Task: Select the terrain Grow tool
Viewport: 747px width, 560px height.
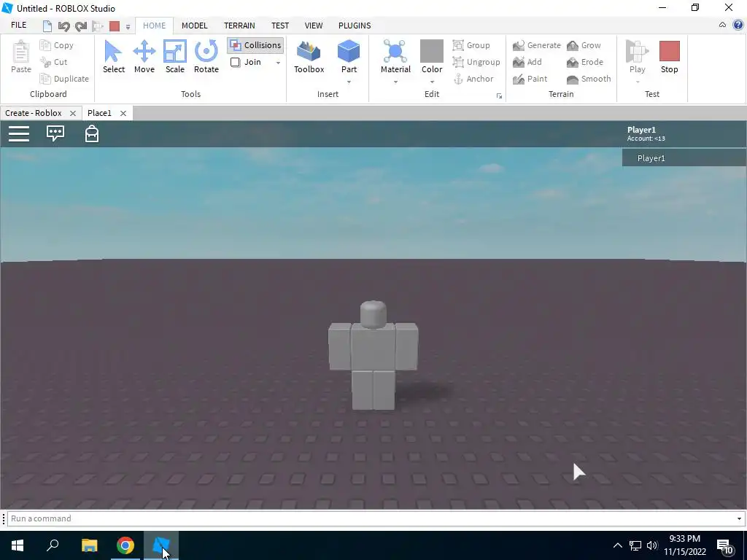Action: (x=584, y=45)
